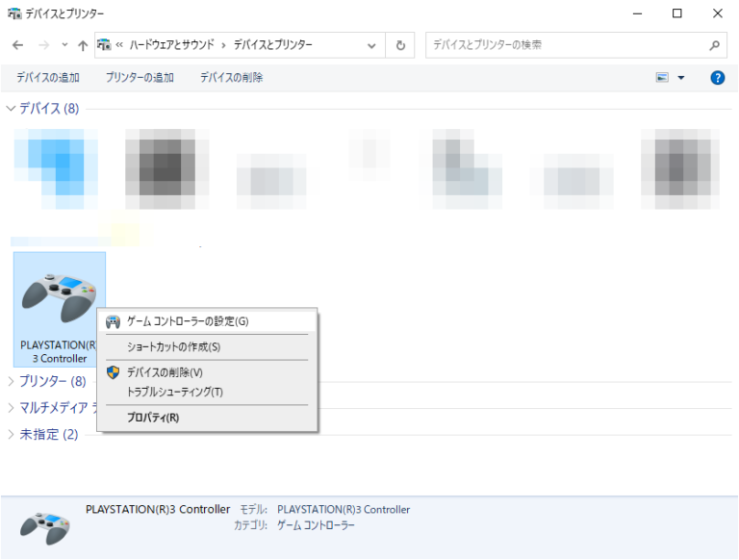The height and width of the screenshot is (560, 739).
Task: Select the rightmost blurred dark device icon
Action: click(x=680, y=168)
